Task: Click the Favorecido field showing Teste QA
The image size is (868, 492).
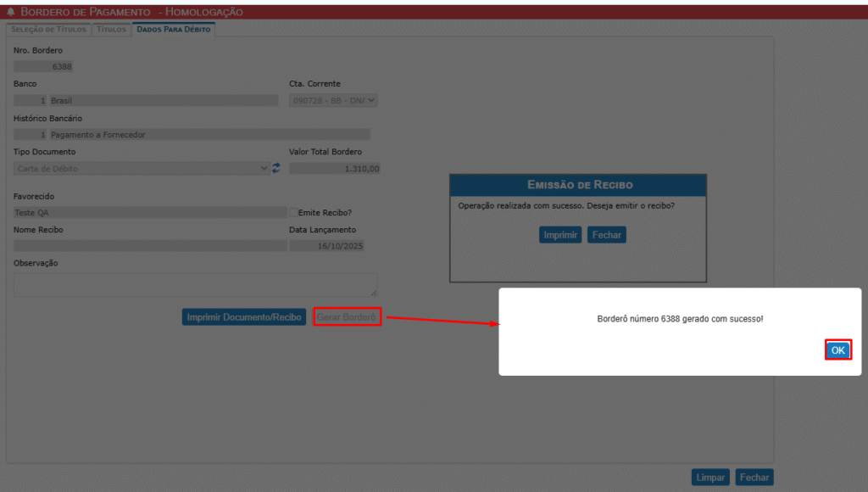Action: [x=150, y=212]
